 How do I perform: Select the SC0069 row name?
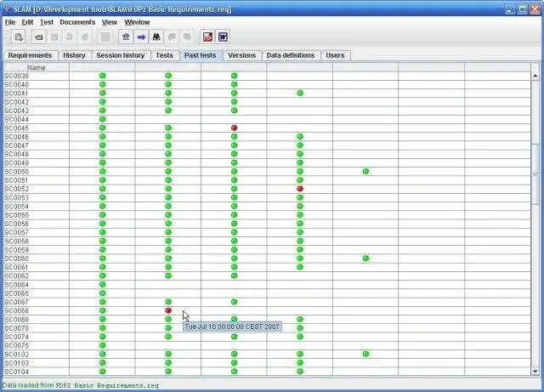pos(17,320)
